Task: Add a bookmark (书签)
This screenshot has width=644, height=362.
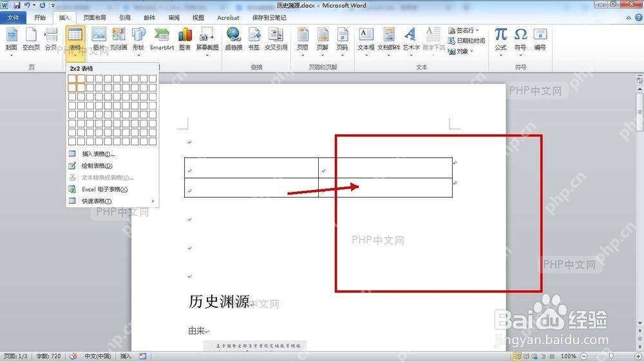Action: (x=254, y=41)
